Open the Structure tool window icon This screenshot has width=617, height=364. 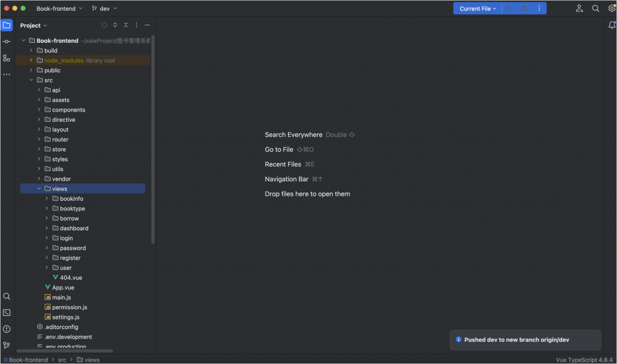[7, 58]
